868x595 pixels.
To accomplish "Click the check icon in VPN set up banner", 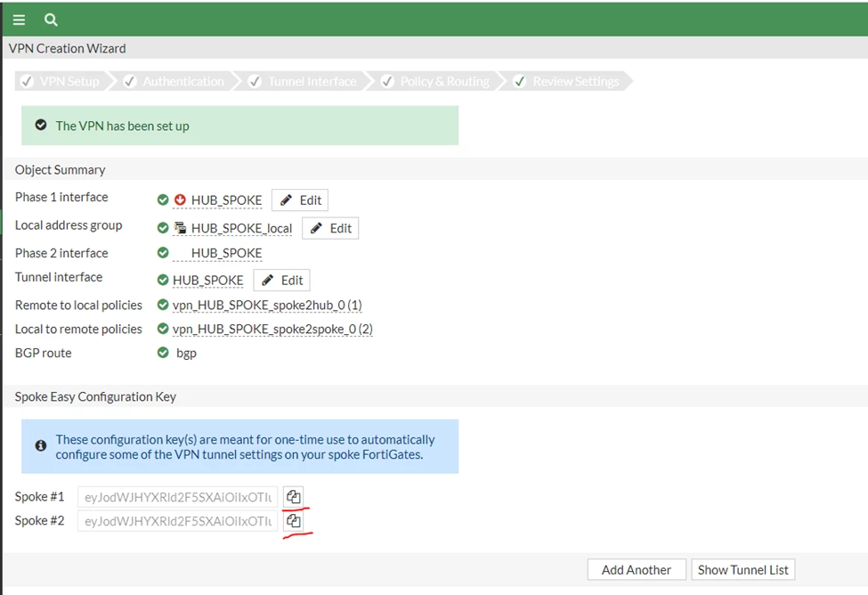I will (x=41, y=125).
